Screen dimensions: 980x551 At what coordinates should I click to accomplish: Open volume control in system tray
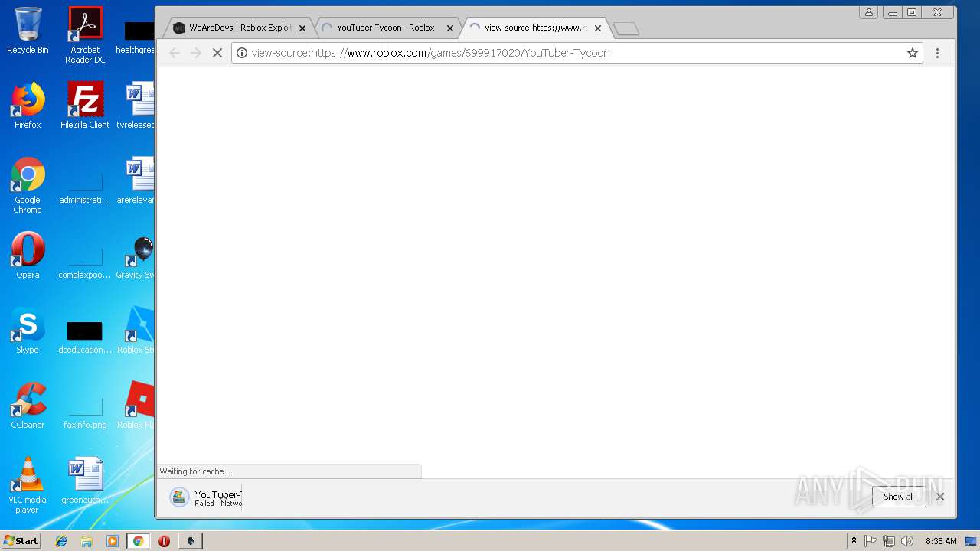(907, 541)
